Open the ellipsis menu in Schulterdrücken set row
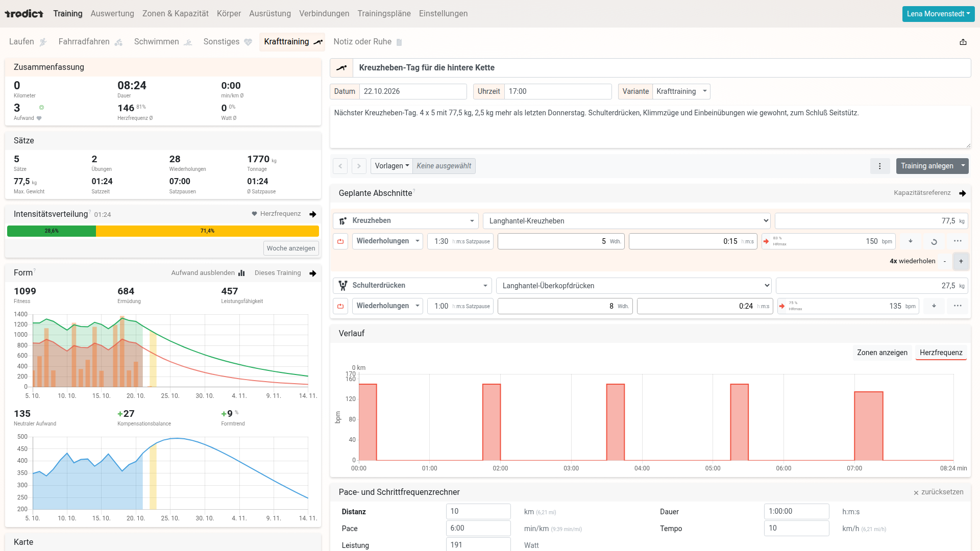The width and height of the screenshot is (980, 551). [958, 306]
